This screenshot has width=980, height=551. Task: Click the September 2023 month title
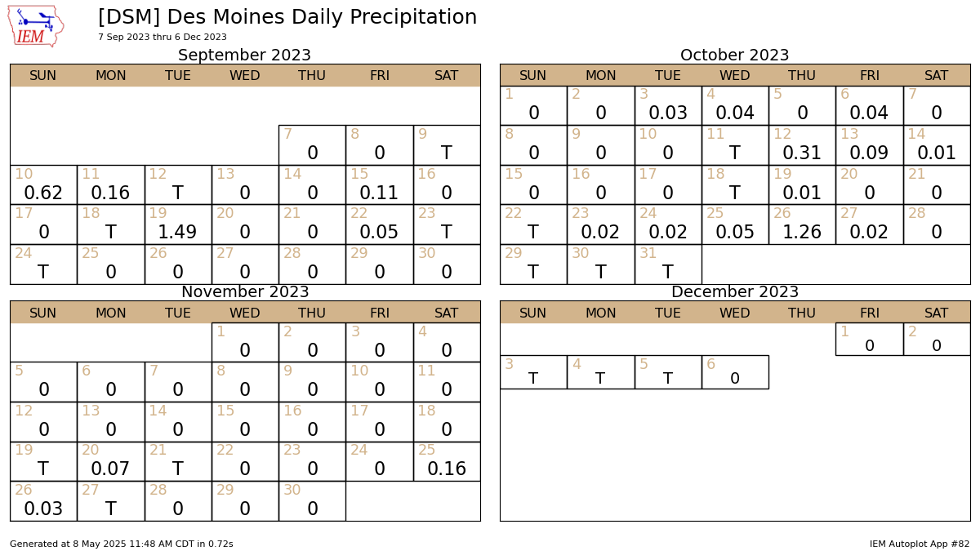coord(245,56)
